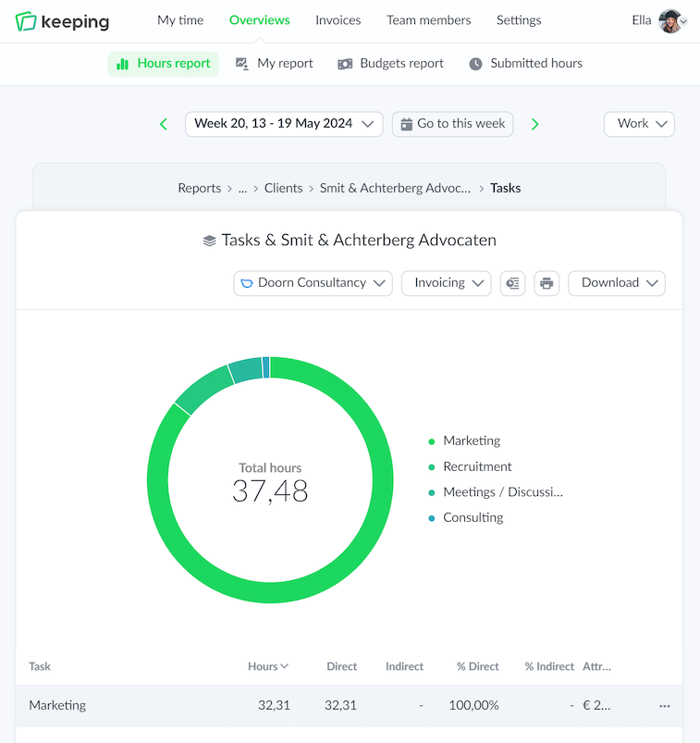Click the Consulting legend entry
This screenshot has height=743, width=700.
coord(465,518)
